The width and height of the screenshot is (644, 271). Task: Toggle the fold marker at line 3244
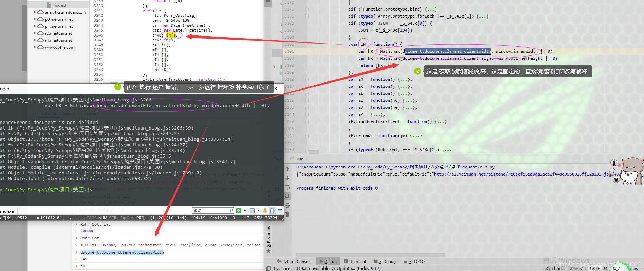tap(307, 114)
